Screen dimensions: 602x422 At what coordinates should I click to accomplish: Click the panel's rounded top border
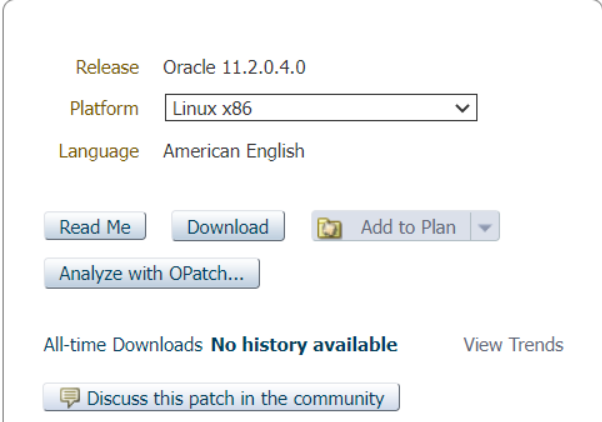tap(300, 3)
